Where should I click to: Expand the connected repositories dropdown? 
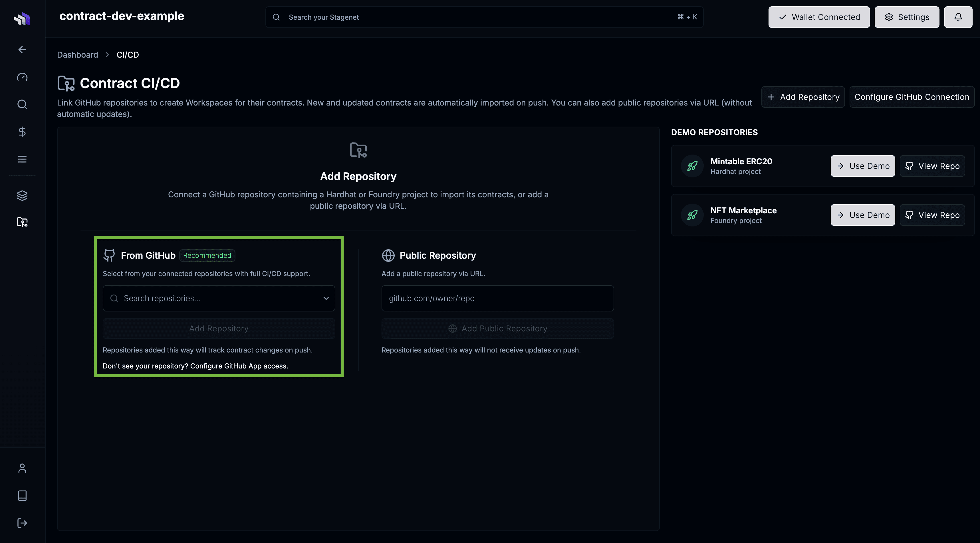click(326, 298)
